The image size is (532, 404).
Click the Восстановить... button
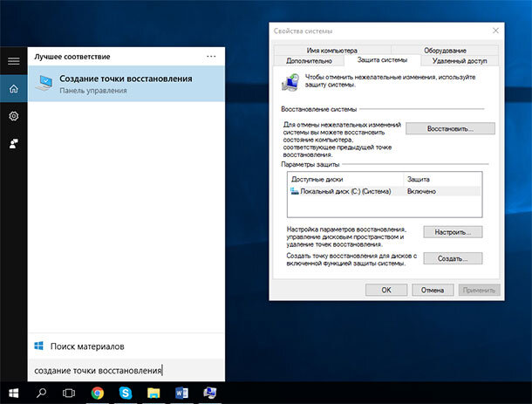tap(450, 128)
